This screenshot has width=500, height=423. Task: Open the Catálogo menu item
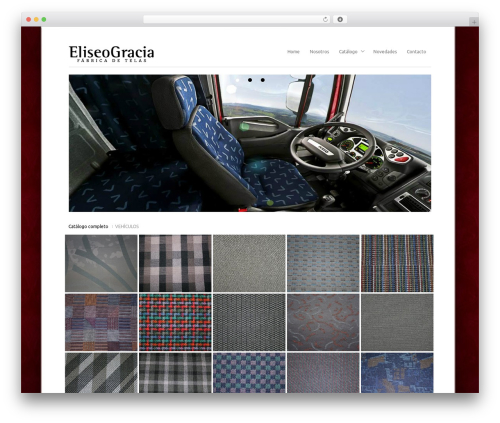point(348,52)
